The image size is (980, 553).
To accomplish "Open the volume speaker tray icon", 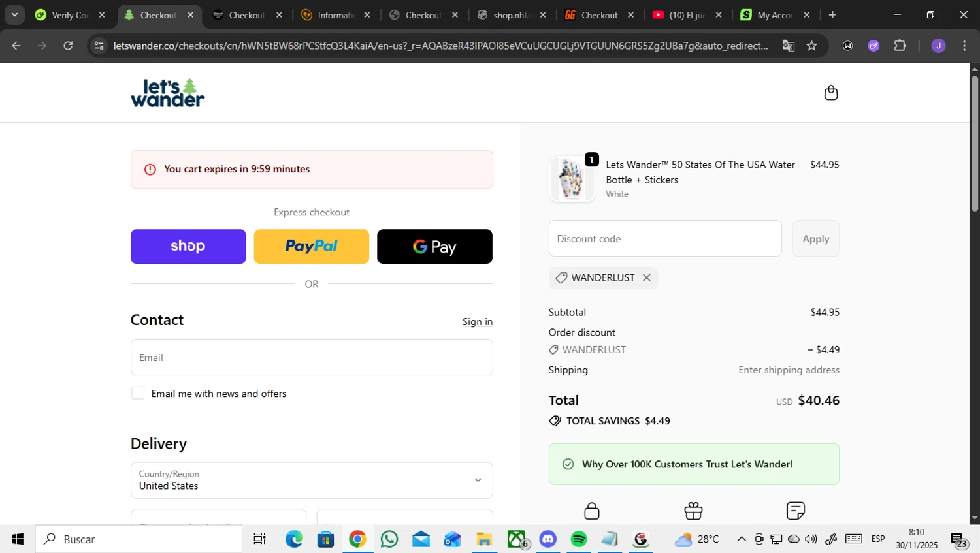I will coord(811,539).
